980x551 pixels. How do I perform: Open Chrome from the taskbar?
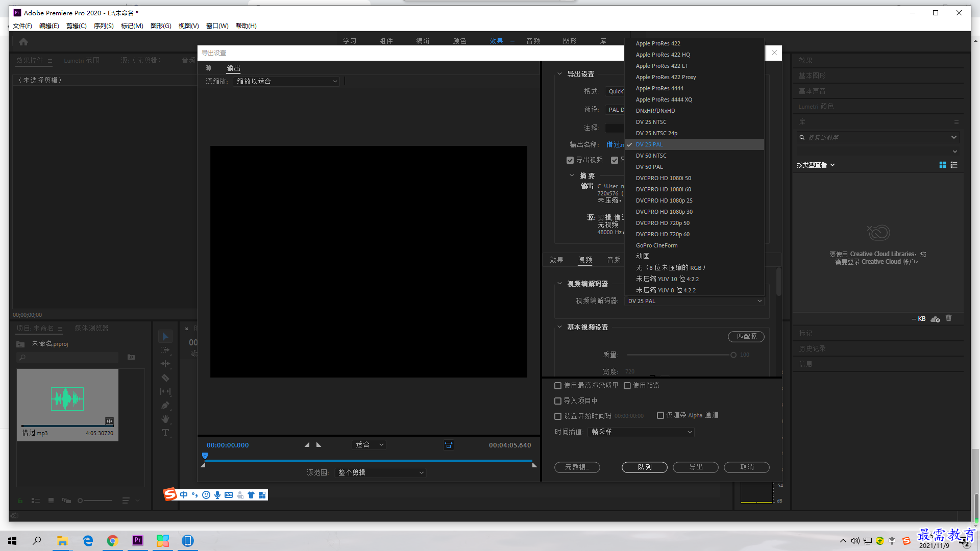point(113,540)
